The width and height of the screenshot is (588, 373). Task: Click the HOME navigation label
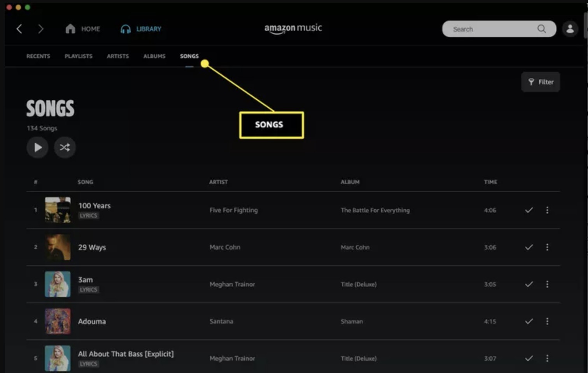pos(91,29)
